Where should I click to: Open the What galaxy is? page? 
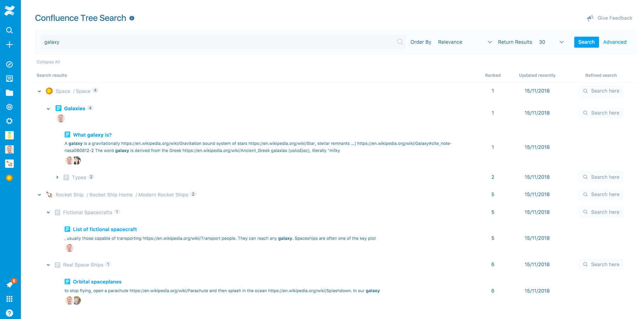point(92,135)
